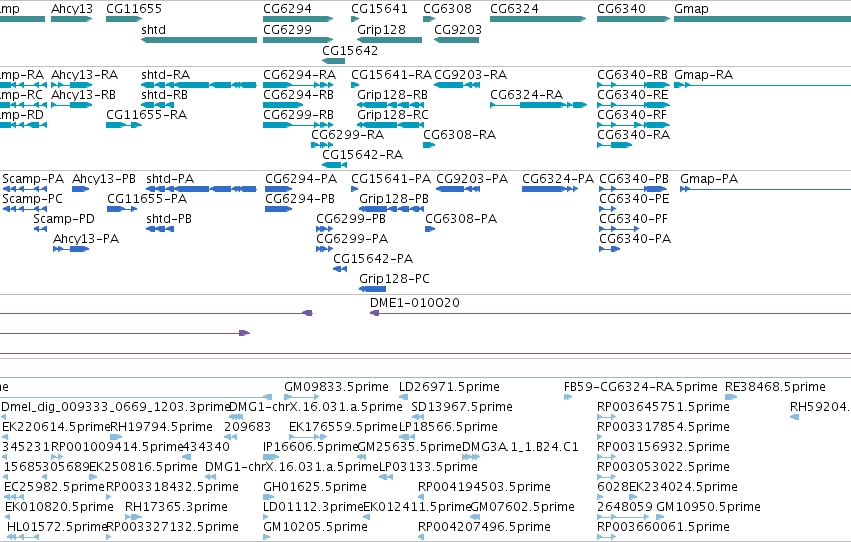The image size is (851, 542).
Task: Select the Ahcy13 gene label
Action: click(72, 9)
